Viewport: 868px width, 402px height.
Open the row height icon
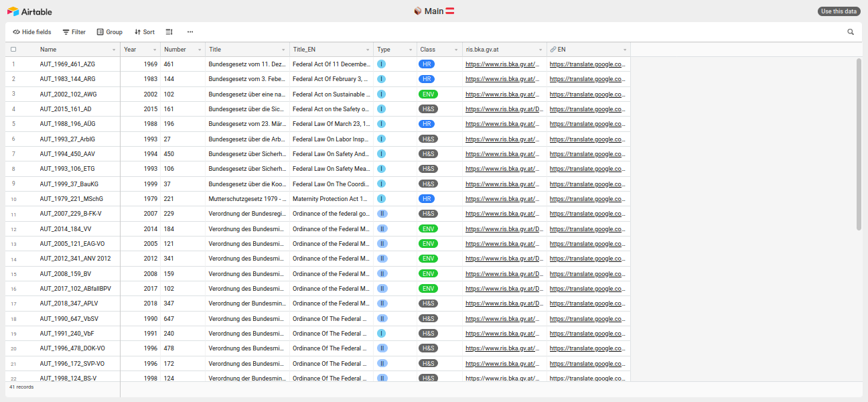tap(169, 31)
